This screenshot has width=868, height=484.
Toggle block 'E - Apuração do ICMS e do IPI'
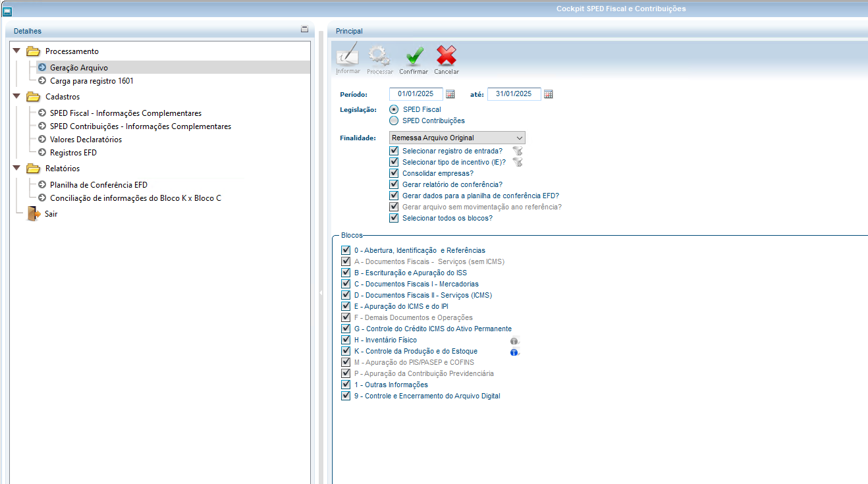pos(346,306)
